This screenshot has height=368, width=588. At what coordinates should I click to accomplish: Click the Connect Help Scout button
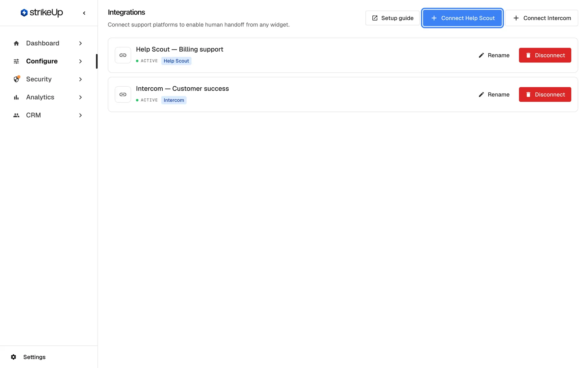[462, 18]
